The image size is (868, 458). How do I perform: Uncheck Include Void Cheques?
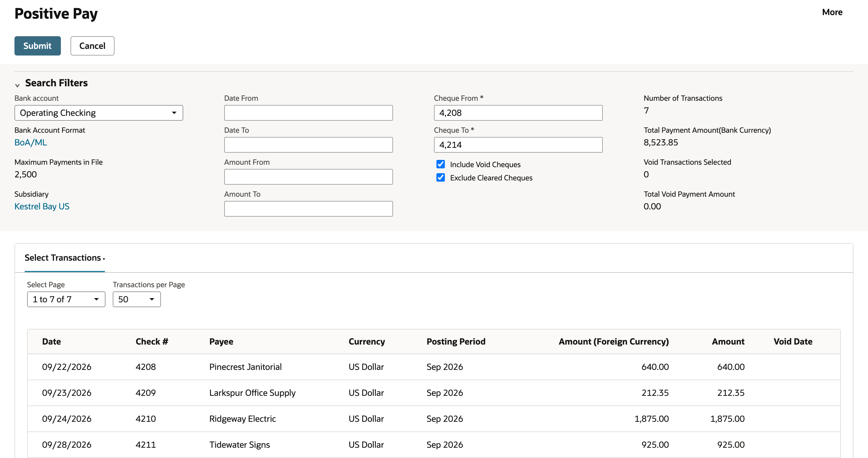(x=440, y=164)
